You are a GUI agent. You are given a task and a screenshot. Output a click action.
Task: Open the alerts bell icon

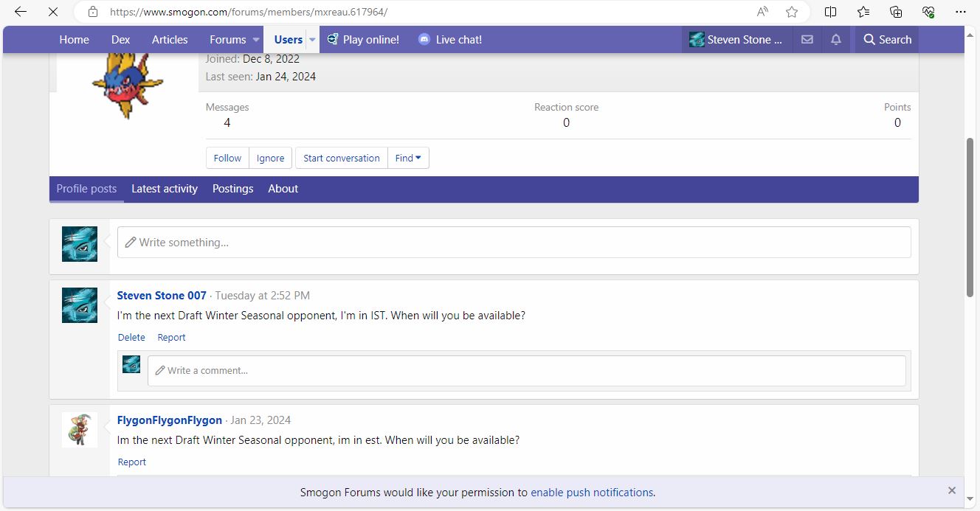pyautogui.click(x=835, y=40)
